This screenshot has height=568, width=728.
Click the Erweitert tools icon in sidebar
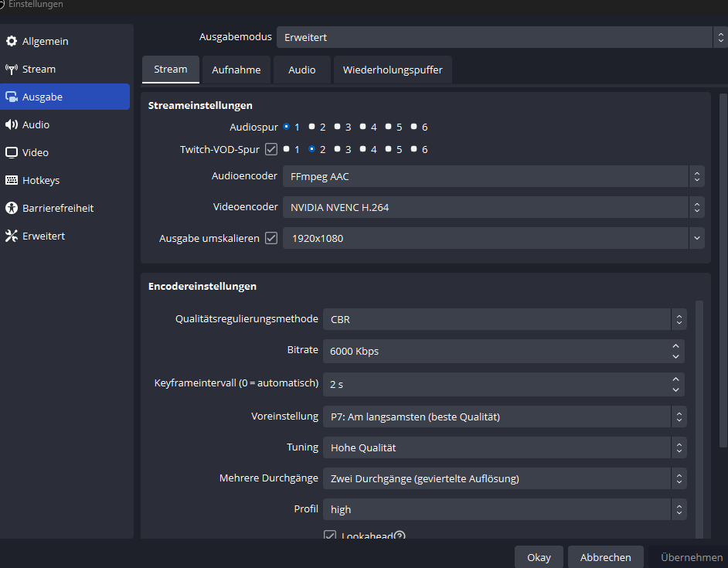[12, 236]
